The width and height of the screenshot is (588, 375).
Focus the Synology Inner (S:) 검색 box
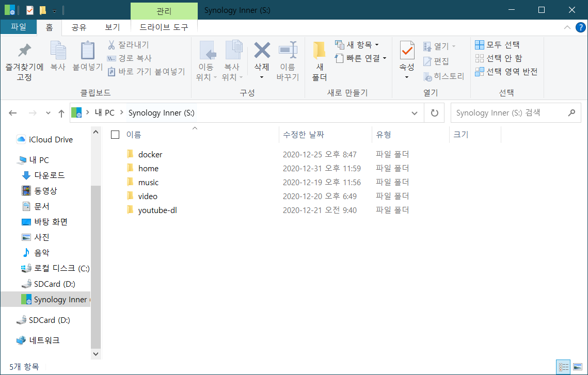516,113
